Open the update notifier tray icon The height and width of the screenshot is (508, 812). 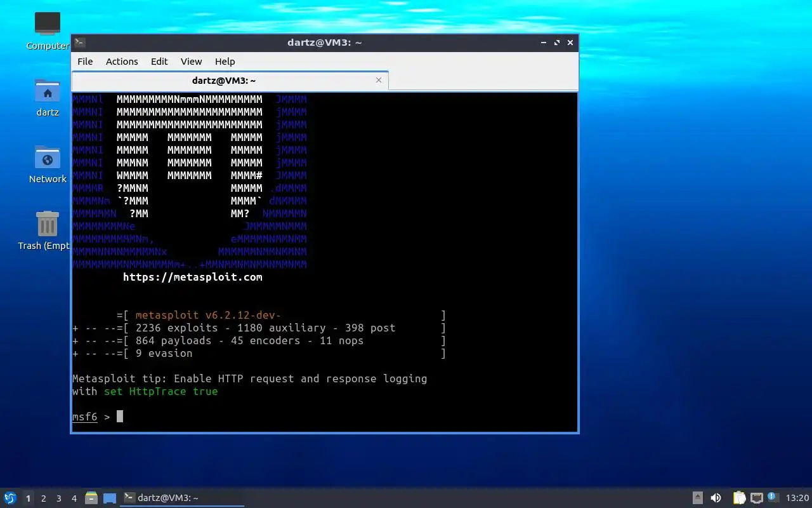click(x=773, y=497)
